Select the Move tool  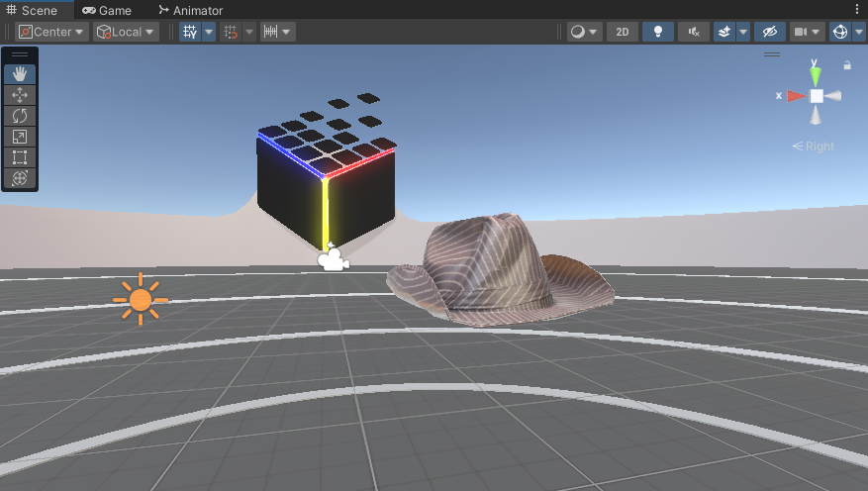pyautogui.click(x=20, y=95)
